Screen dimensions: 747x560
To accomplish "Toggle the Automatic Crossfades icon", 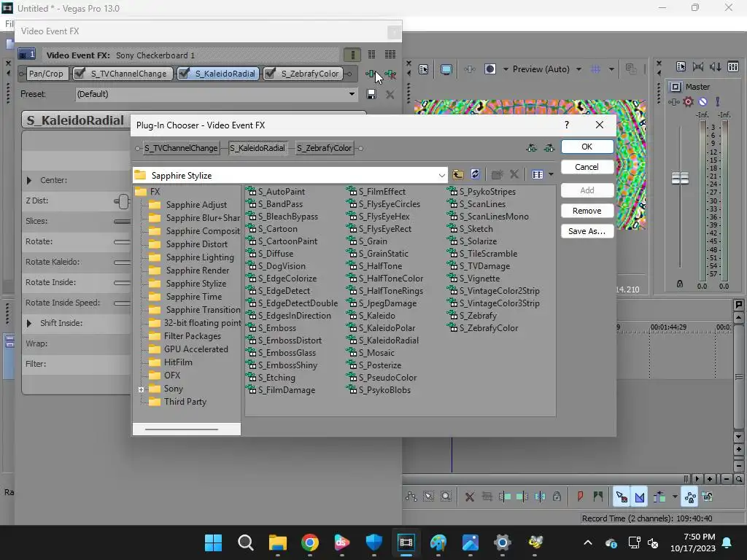I will coord(639,497).
